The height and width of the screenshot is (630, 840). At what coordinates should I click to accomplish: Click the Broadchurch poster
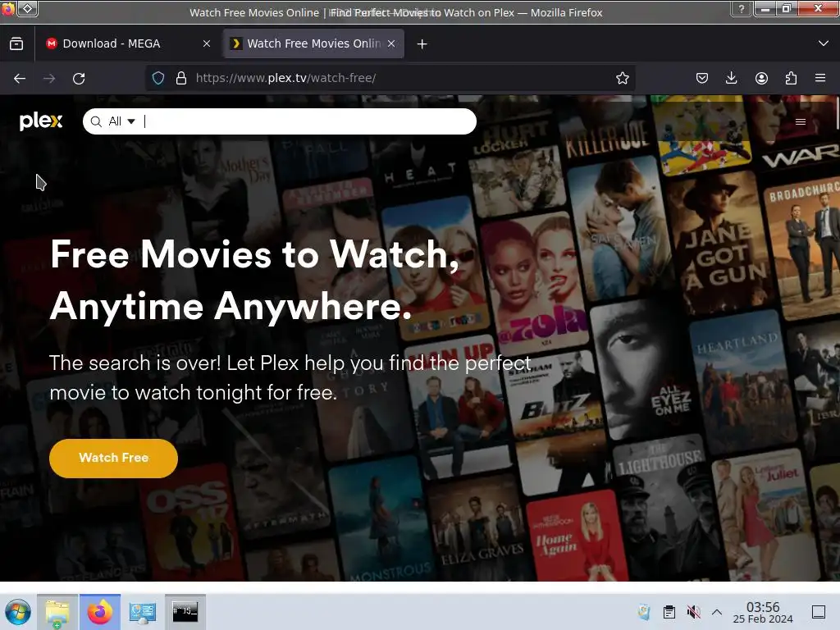tap(804, 249)
